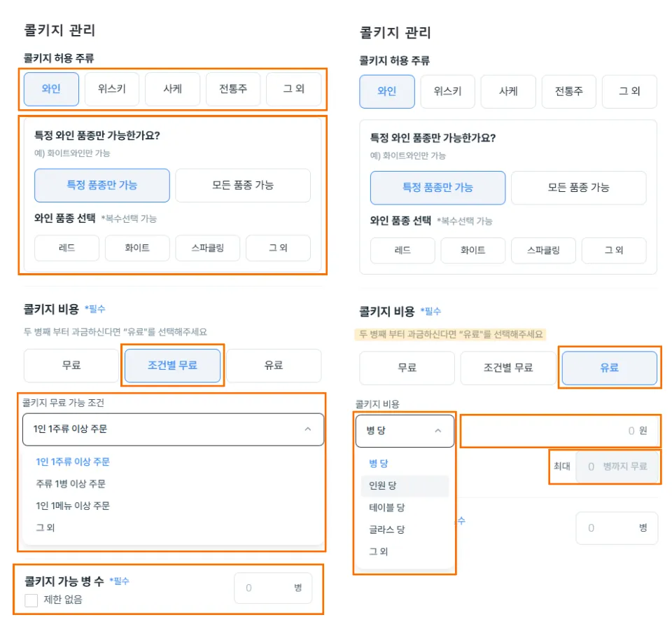Image resolution: width=672 pixels, height=622 pixels.
Task: Tick the 제한 없음 checkbox
Action: (x=31, y=600)
